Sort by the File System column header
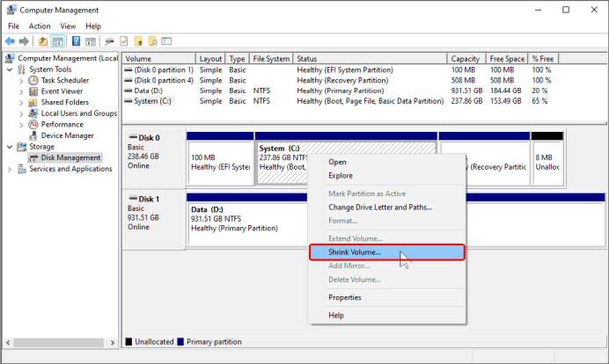This screenshot has height=364, width=609. click(x=271, y=59)
